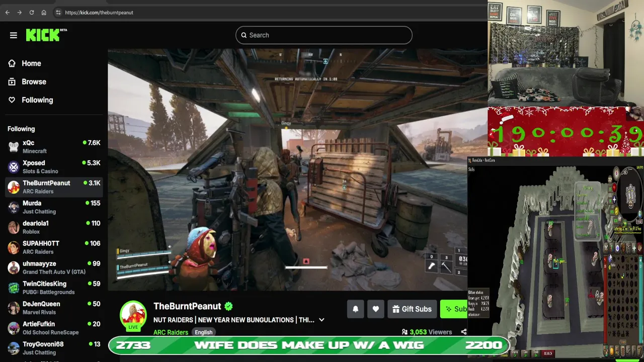Open DeJenQueen channel in Following list
The width and height of the screenshot is (644, 362).
54,308
